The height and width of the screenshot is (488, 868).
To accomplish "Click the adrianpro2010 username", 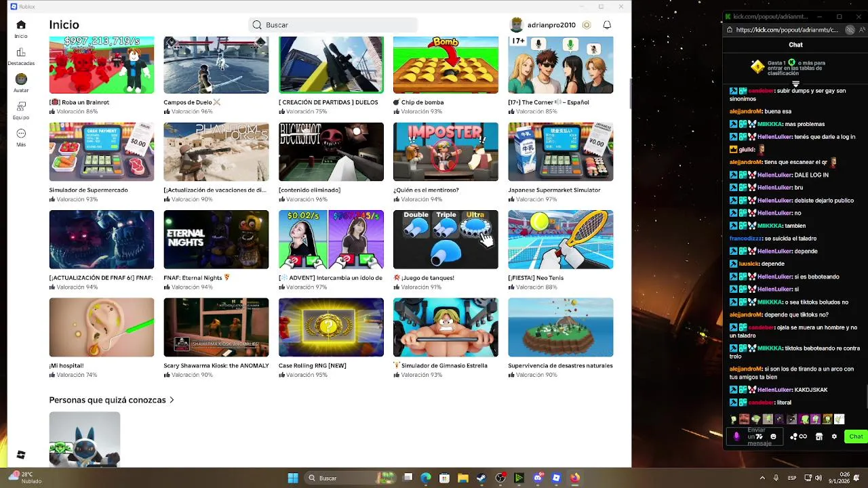I will pyautogui.click(x=551, y=25).
